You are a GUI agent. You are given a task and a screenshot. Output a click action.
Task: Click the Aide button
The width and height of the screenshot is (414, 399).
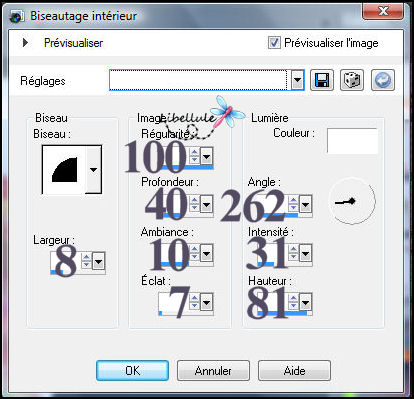pyautogui.click(x=294, y=370)
